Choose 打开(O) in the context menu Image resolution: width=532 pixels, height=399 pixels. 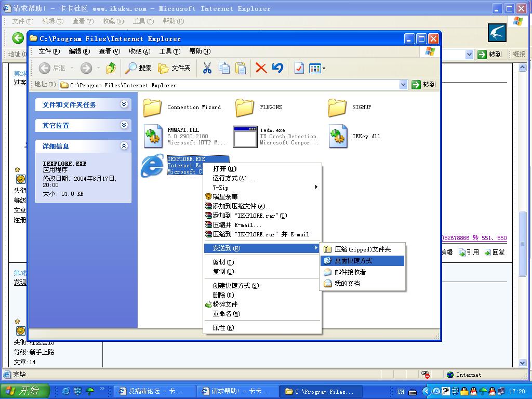[x=262, y=169]
